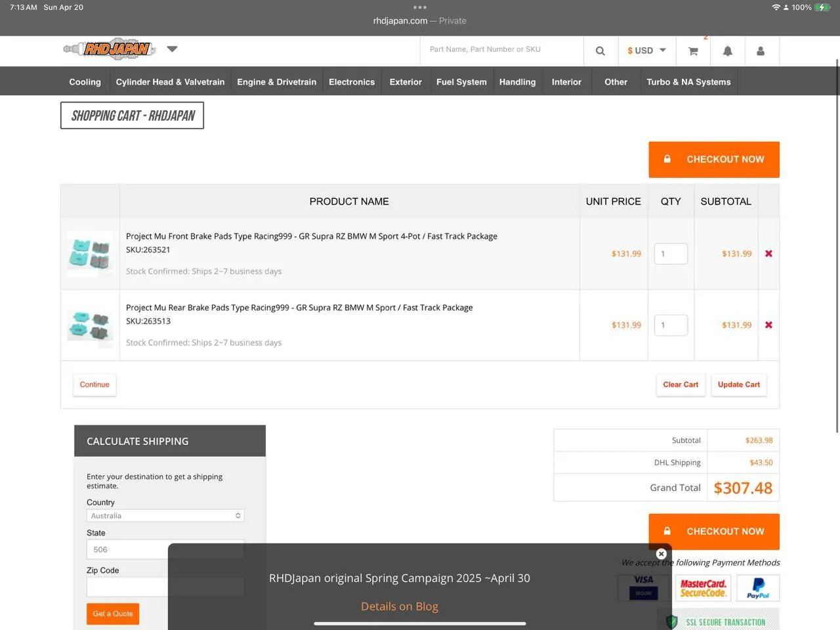
Task: Open the user account icon
Action: (x=761, y=51)
